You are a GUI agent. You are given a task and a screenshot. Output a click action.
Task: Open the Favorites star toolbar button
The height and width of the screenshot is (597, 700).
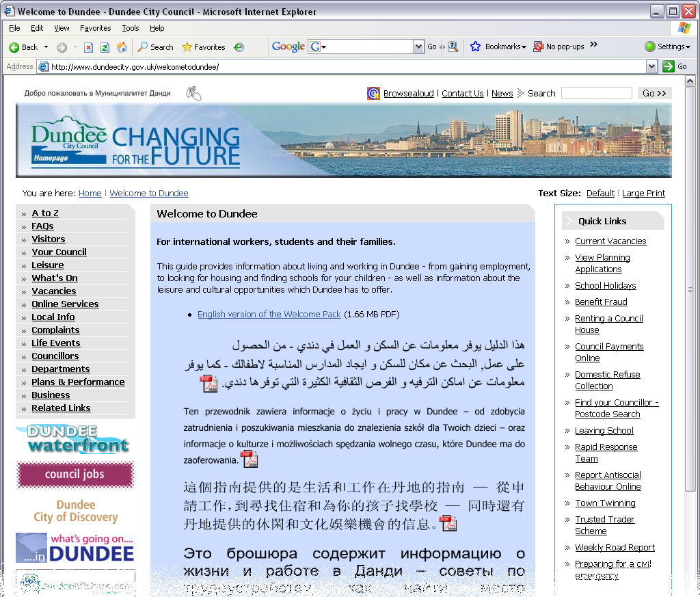click(204, 47)
